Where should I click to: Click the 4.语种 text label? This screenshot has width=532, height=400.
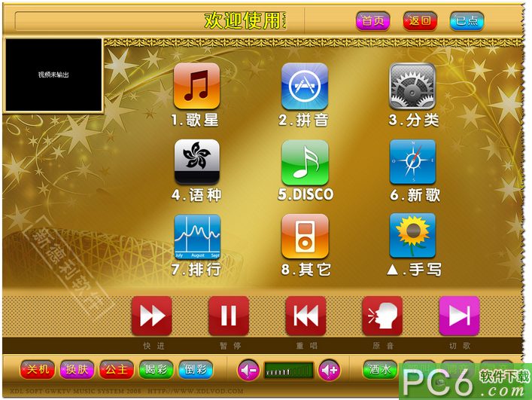[x=196, y=195]
